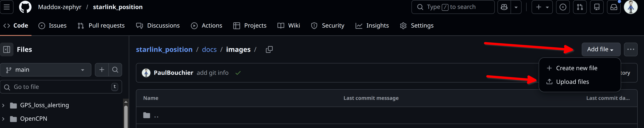
Task: Open the notifications inbox icon
Action: click(x=614, y=7)
